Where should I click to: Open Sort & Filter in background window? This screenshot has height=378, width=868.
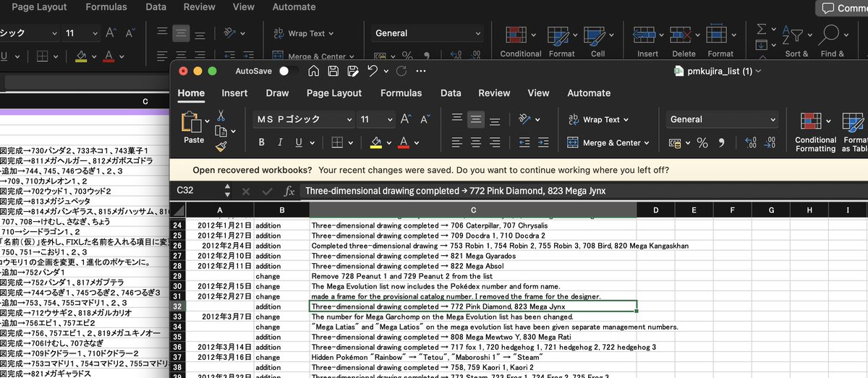coord(796,40)
